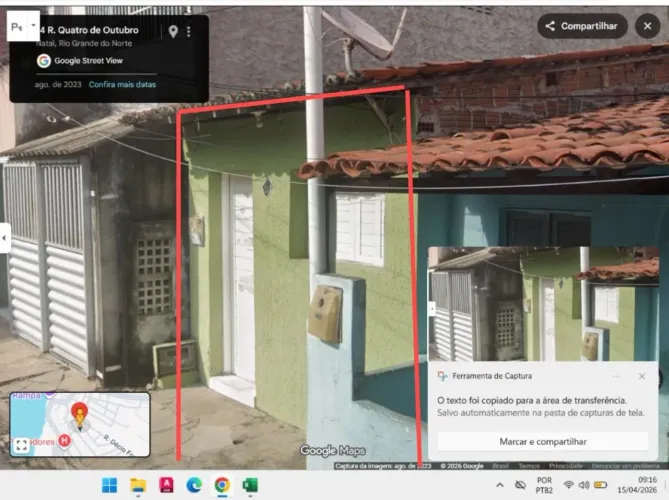
Task: Click Denunciar um problema link
Action: coord(625,466)
